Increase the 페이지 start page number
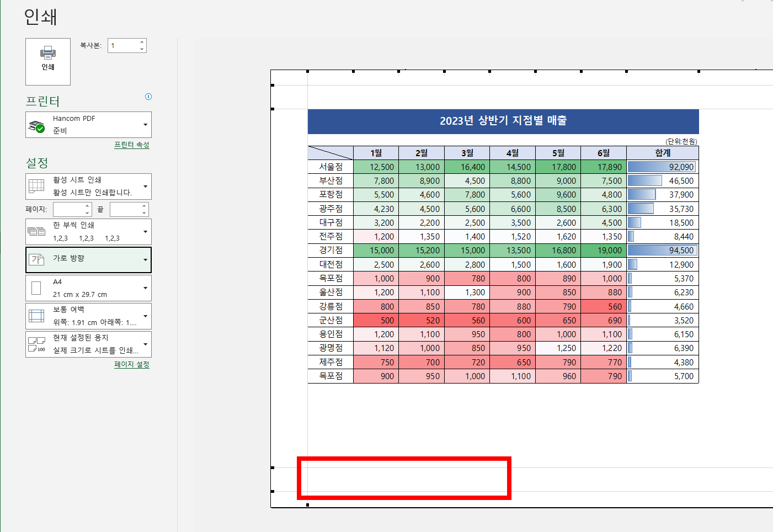The image size is (773, 532). (88, 206)
